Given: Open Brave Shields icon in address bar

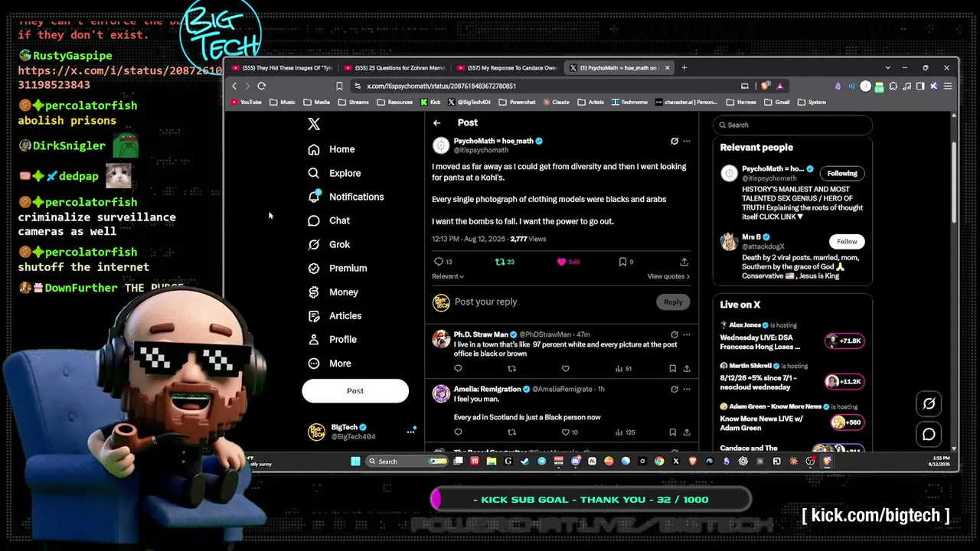Looking at the screenshot, I should (x=765, y=86).
